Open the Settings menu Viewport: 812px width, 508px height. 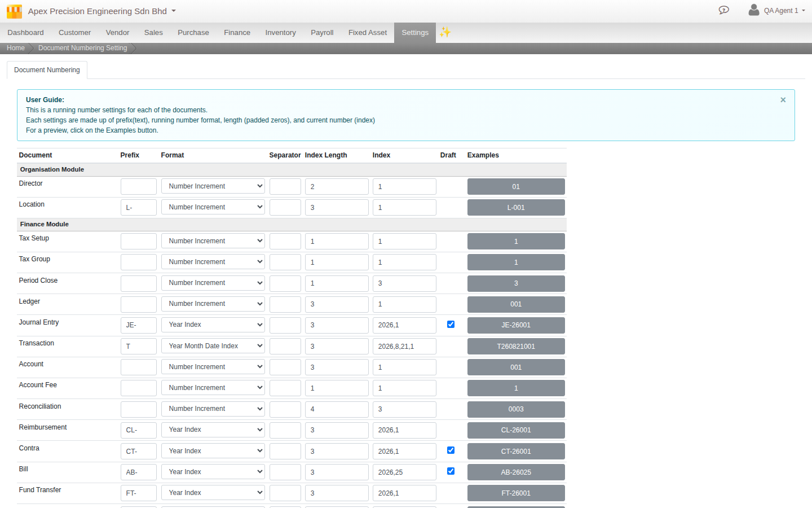tap(415, 33)
